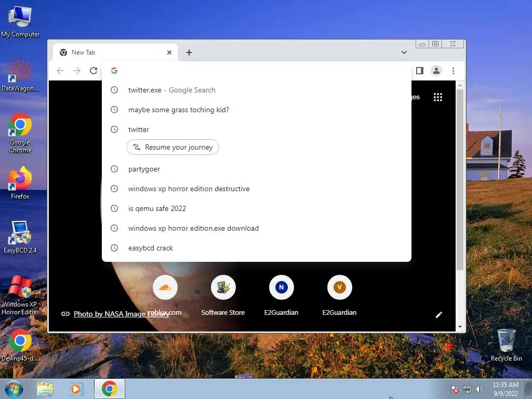Open Windows XP Horror Edition desktop icon
This screenshot has width=532, height=399.
tap(20, 295)
